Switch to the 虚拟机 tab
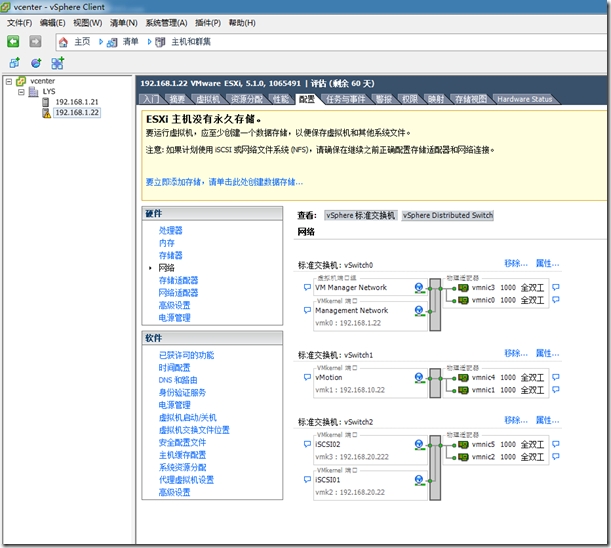Screen dimensions: 611x548 coord(208,99)
